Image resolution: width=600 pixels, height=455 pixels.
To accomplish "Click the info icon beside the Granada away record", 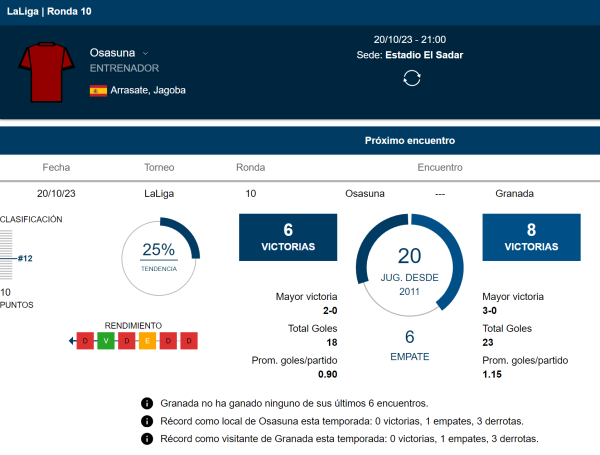I will 147,439.
